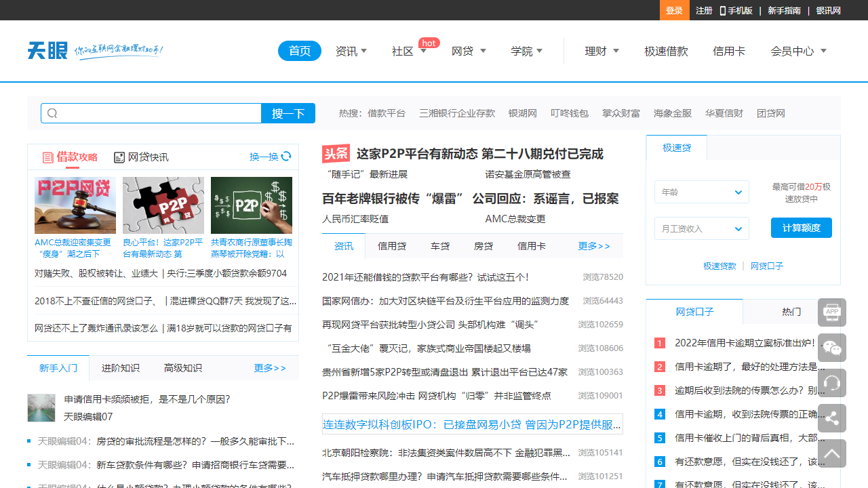Select the 进阶知识 tab
This screenshot has width=868, height=488.
121,368
